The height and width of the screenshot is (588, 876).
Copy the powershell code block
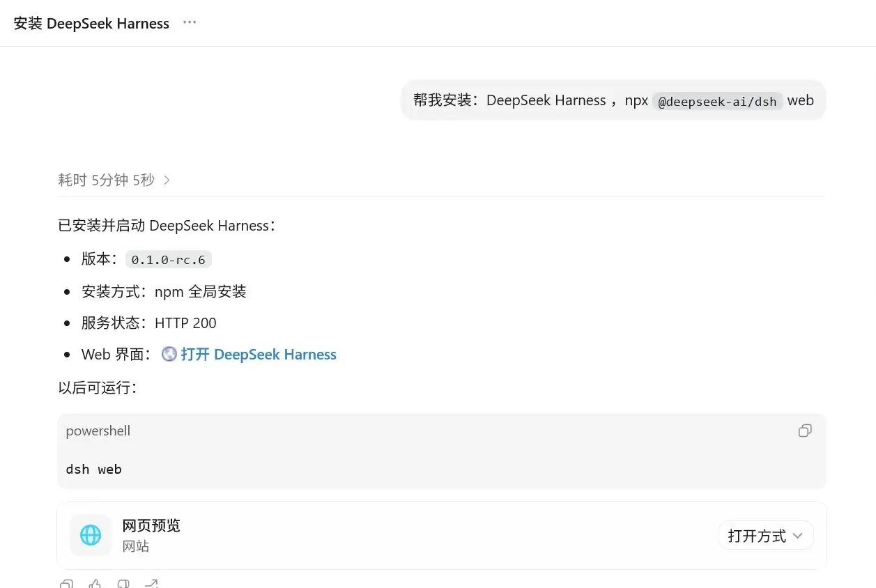click(x=805, y=431)
